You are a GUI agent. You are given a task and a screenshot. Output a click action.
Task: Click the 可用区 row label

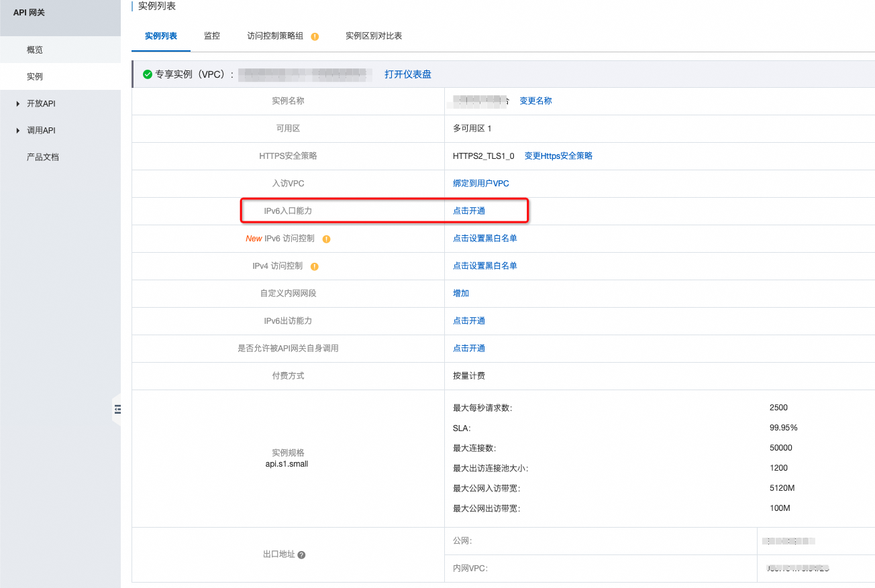[288, 128]
